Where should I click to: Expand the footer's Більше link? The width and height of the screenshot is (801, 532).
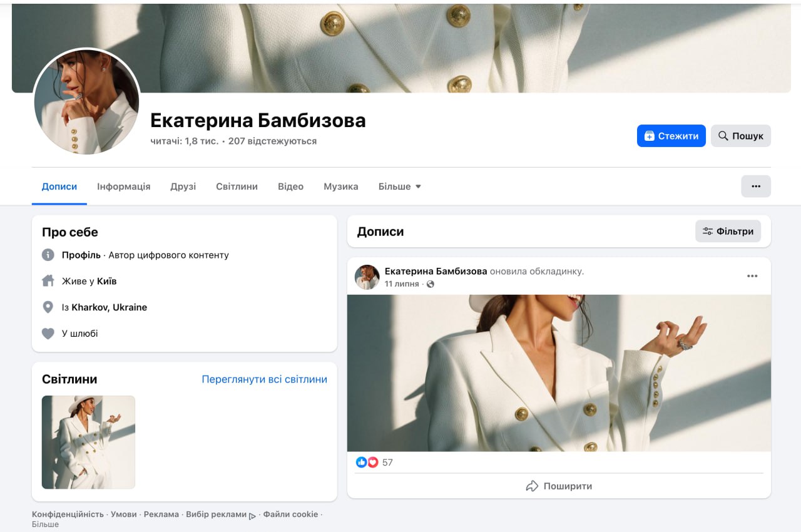click(45, 524)
